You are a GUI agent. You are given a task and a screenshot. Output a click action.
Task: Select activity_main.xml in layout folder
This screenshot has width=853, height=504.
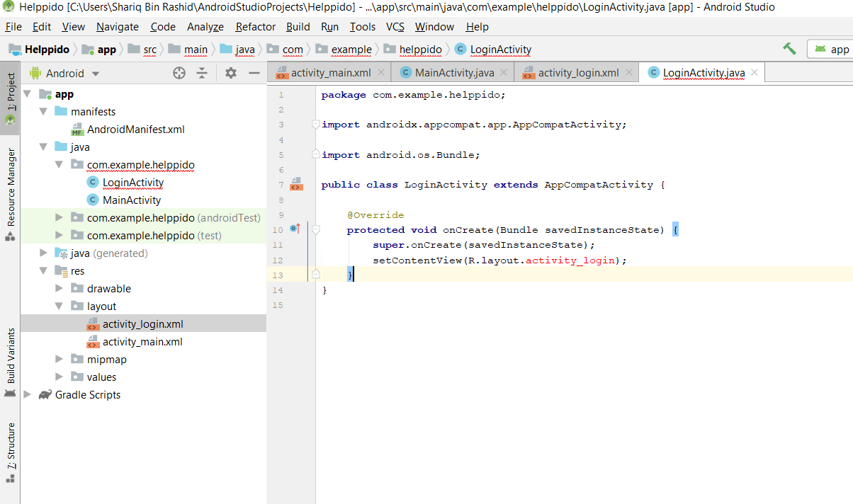(142, 342)
